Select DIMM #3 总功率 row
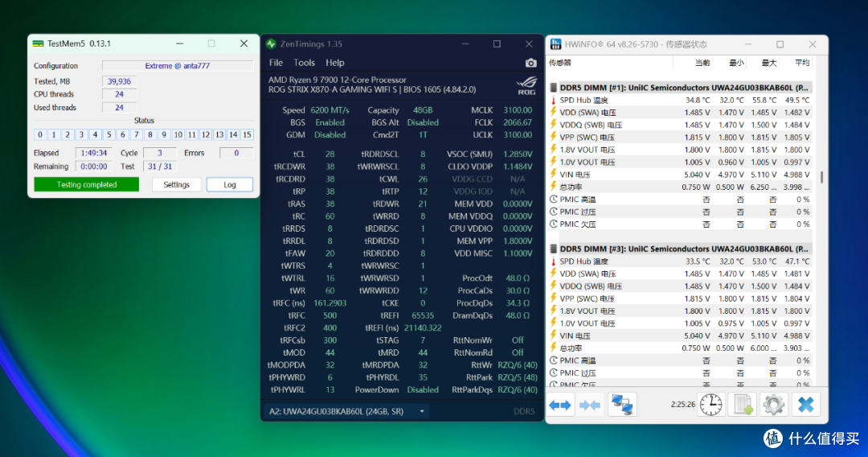The width and height of the screenshot is (868, 457). tap(681, 348)
